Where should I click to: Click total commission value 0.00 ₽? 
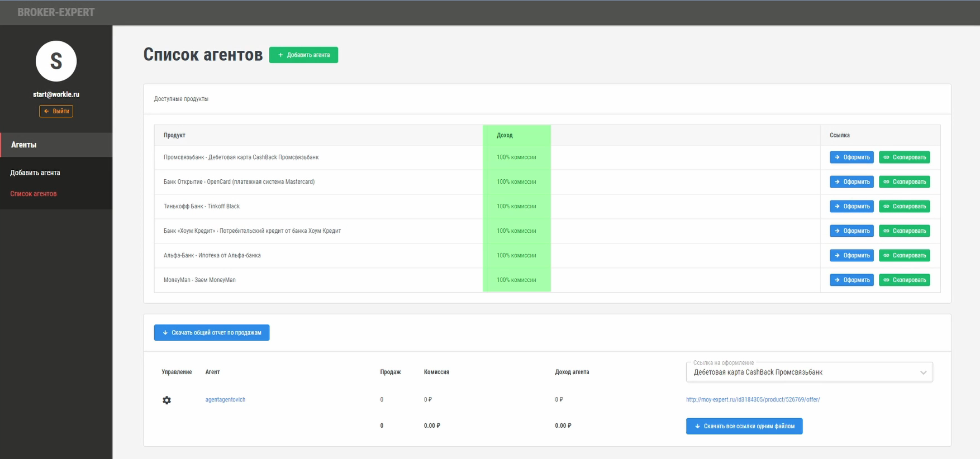pyautogui.click(x=432, y=426)
